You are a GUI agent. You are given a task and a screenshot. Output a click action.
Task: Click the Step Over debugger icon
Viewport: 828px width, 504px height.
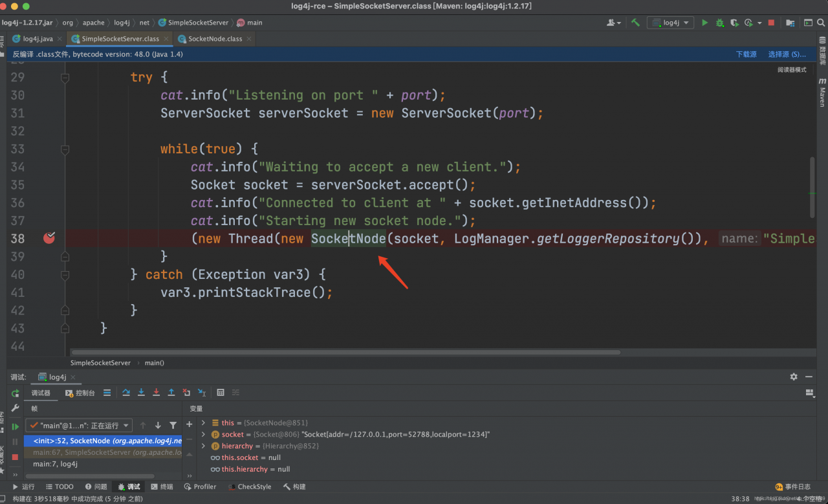(x=126, y=392)
